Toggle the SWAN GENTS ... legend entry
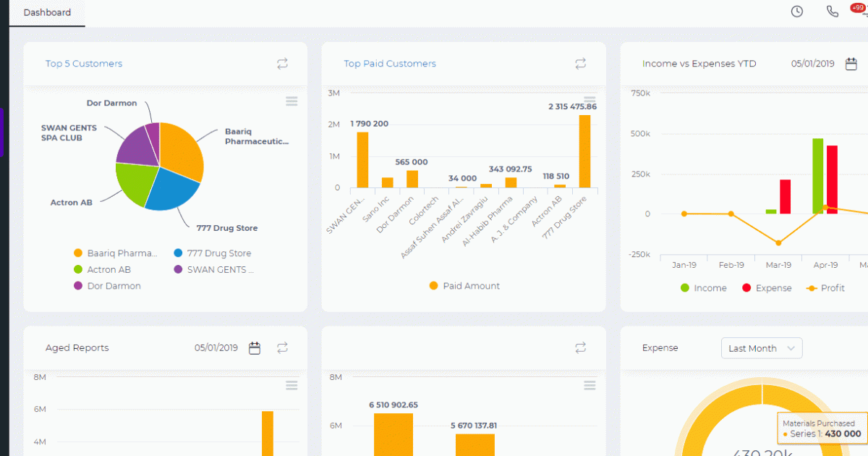The image size is (868, 456). click(x=215, y=269)
